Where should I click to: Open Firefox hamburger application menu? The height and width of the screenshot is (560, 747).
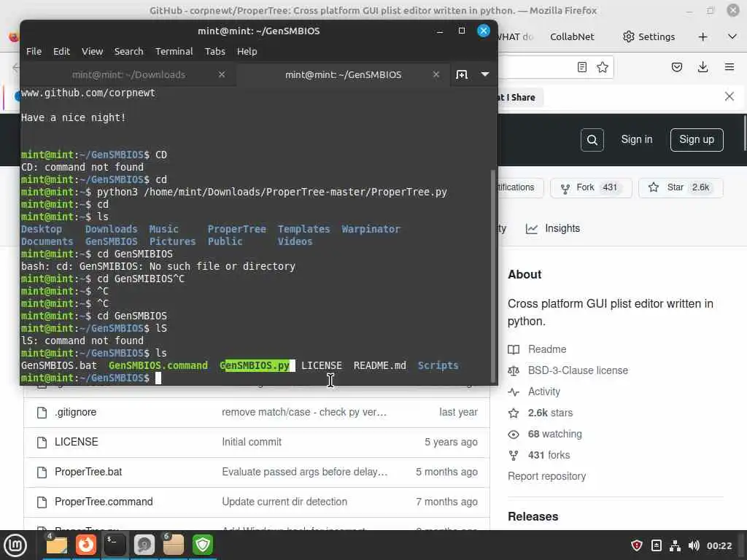tap(729, 67)
